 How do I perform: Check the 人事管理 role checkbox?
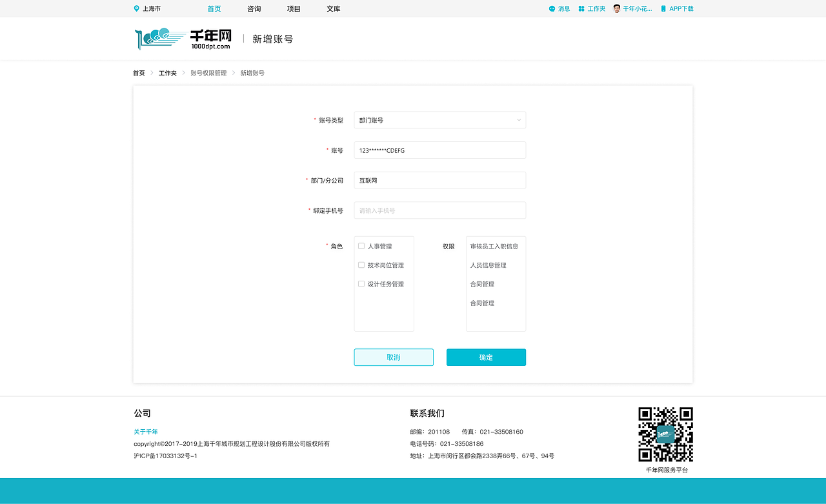[361, 246]
